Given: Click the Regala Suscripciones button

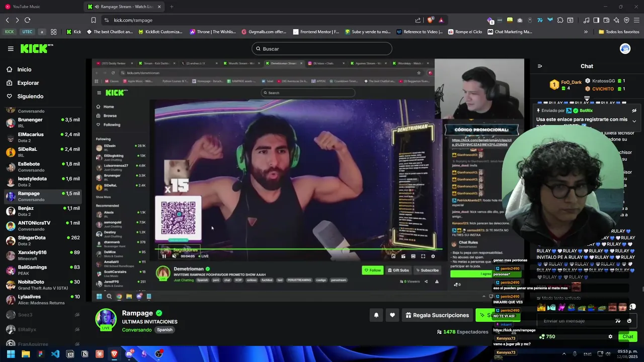Looking at the screenshot, I should [x=437, y=315].
